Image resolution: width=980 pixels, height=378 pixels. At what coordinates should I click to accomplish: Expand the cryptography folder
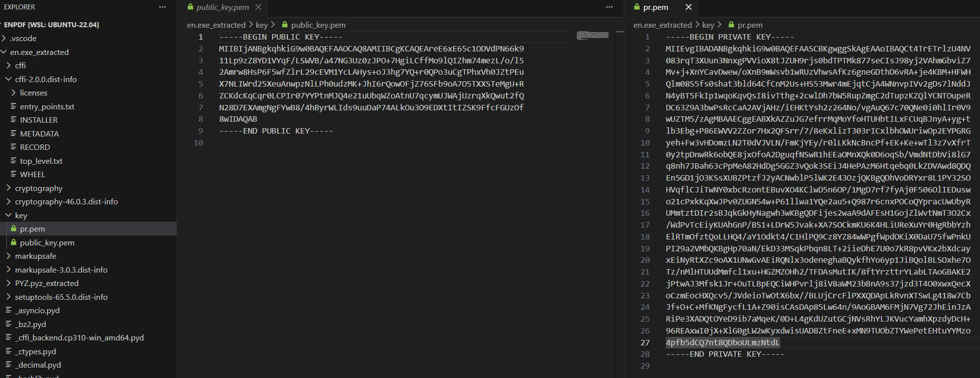(x=8, y=188)
